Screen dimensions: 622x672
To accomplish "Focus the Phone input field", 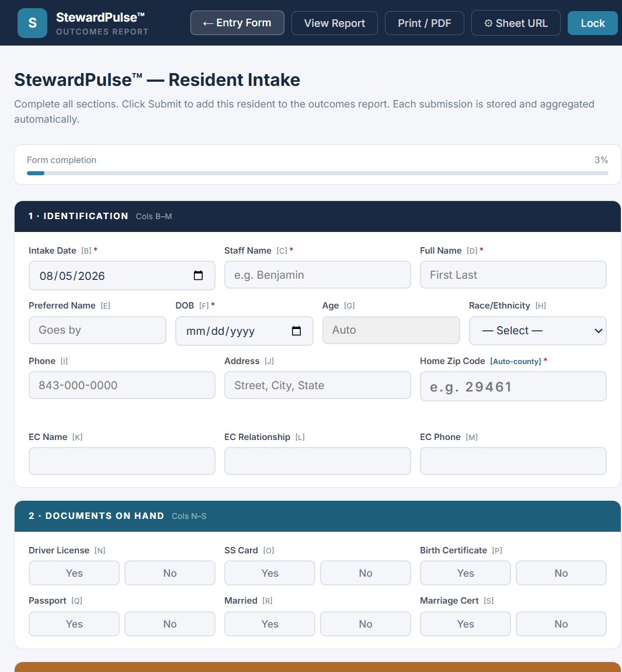I will (121, 385).
